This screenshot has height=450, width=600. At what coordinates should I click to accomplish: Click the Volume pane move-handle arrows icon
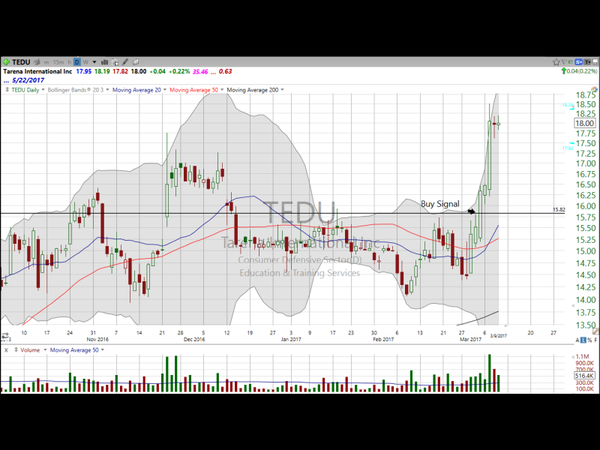pyautogui.click(x=16, y=350)
